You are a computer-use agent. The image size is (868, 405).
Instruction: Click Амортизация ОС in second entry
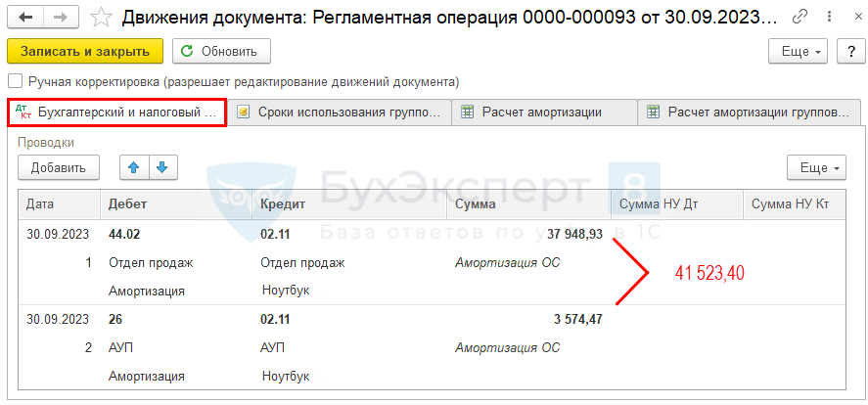tap(508, 348)
